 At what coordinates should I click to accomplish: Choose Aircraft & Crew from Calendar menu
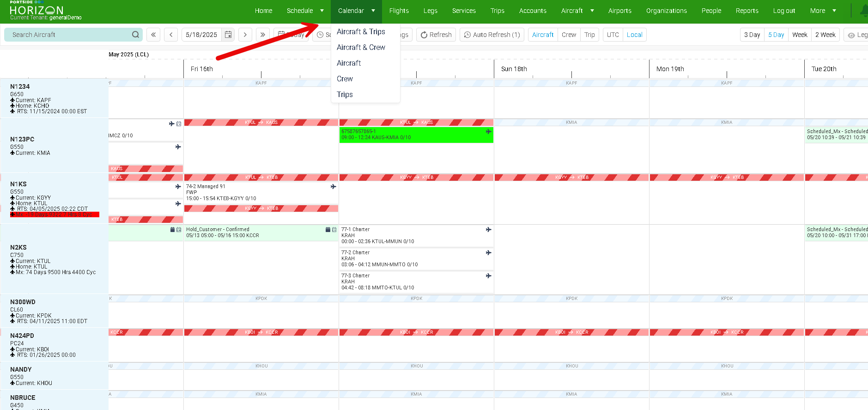361,47
